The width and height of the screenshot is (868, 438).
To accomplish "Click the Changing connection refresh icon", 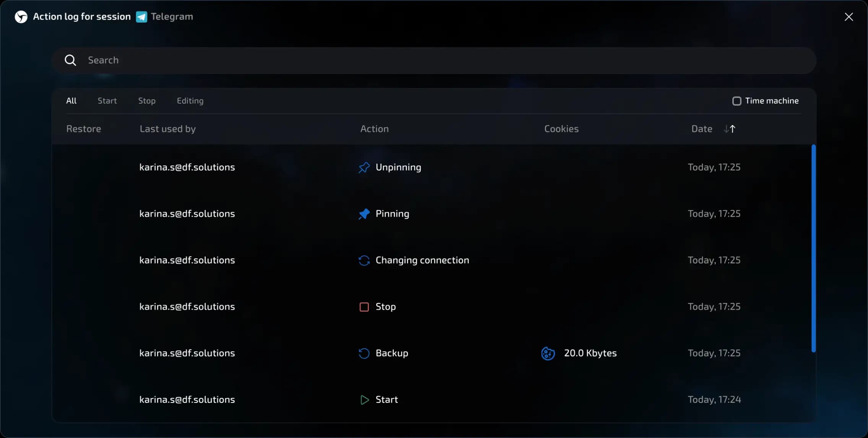I will 364,260.
